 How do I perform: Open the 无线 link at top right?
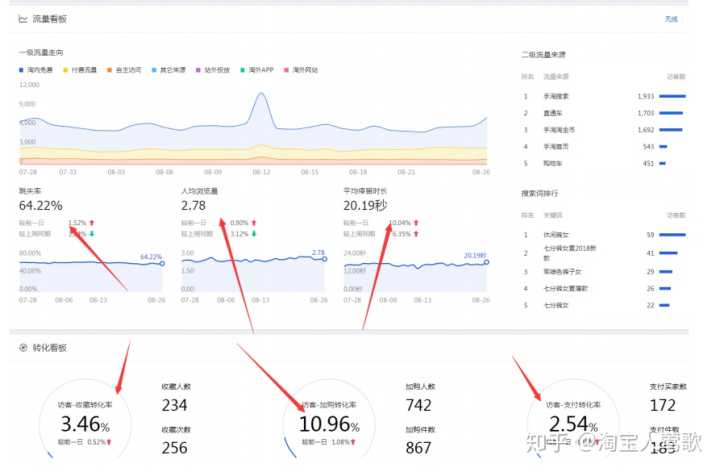[670, 19]
